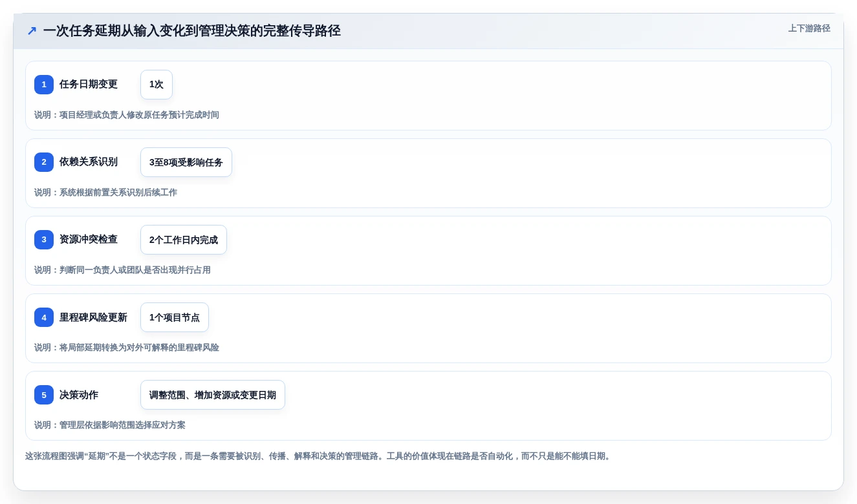The height and width of the screenshot is (504, 857).
Task: Click the 3至8项受影响任务 chip
Action: [186, 162]
